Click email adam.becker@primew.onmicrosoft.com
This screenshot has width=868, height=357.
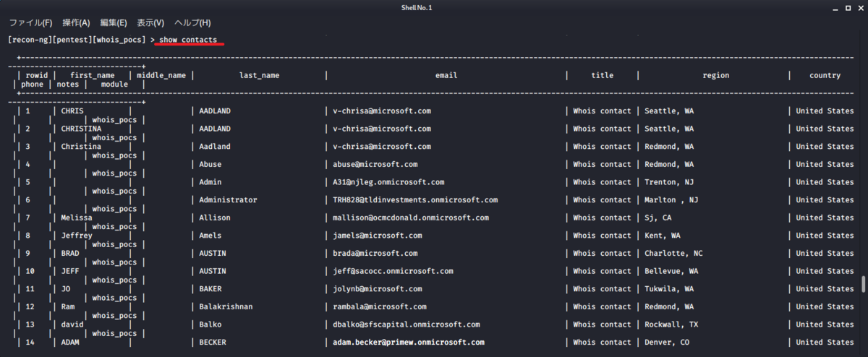409,343
